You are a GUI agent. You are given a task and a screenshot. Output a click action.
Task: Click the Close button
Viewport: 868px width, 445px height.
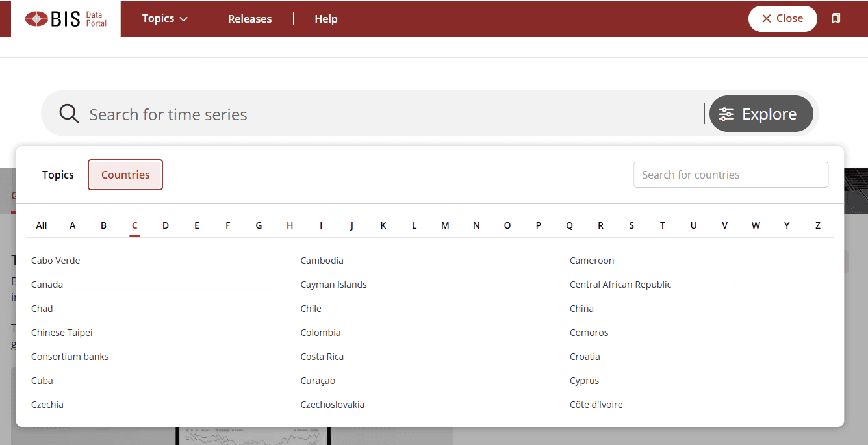783,18
